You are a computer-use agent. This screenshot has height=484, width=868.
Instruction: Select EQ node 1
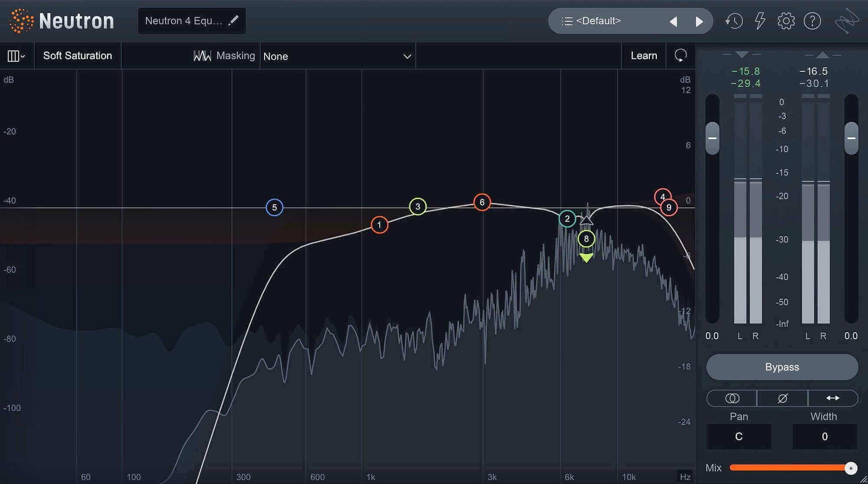coord(379,225)
